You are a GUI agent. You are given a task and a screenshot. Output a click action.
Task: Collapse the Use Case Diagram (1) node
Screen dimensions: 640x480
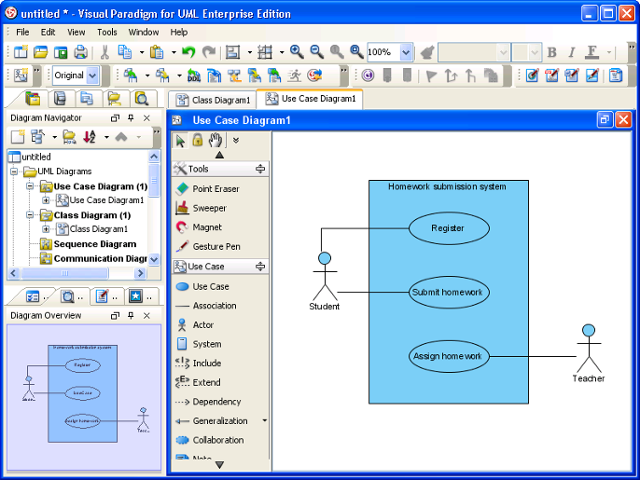pyautogui.click(x=30, y=186)
